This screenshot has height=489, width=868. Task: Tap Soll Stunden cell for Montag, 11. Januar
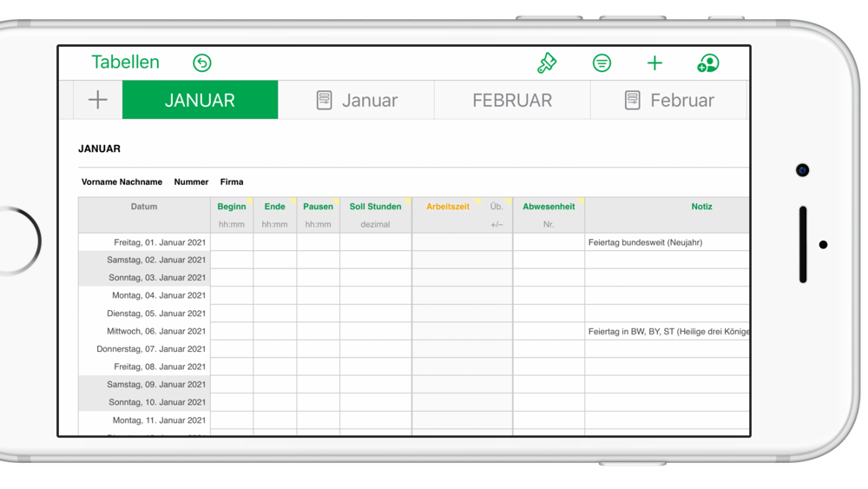[375, 420]
